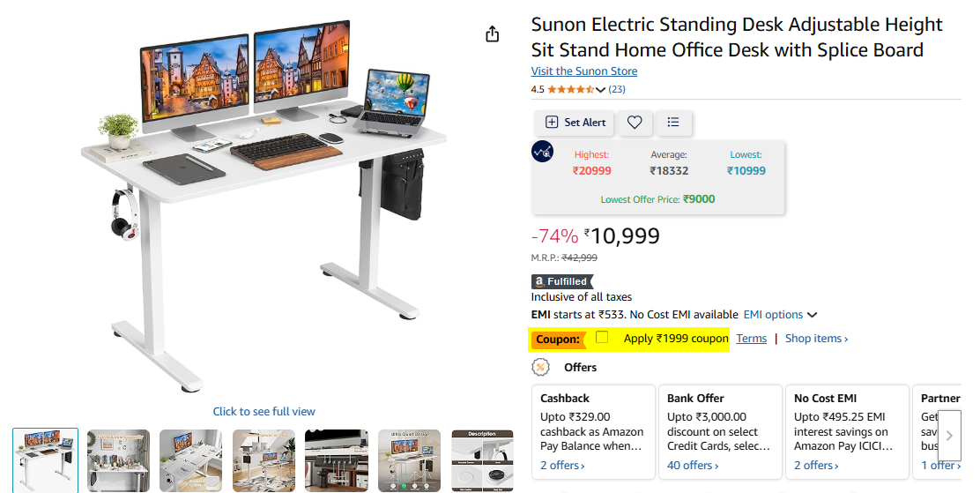Open No Cost EMI 2 offers link

(816, 466)
